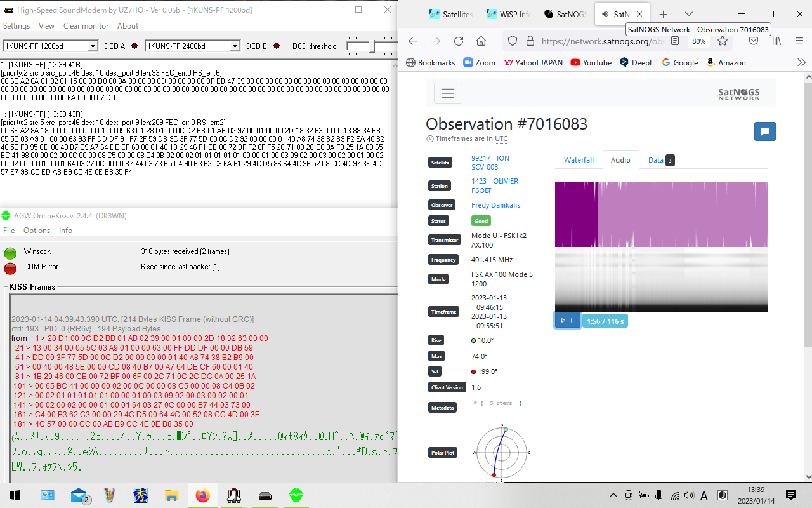Click the polar plot chart

coord(502,452)
